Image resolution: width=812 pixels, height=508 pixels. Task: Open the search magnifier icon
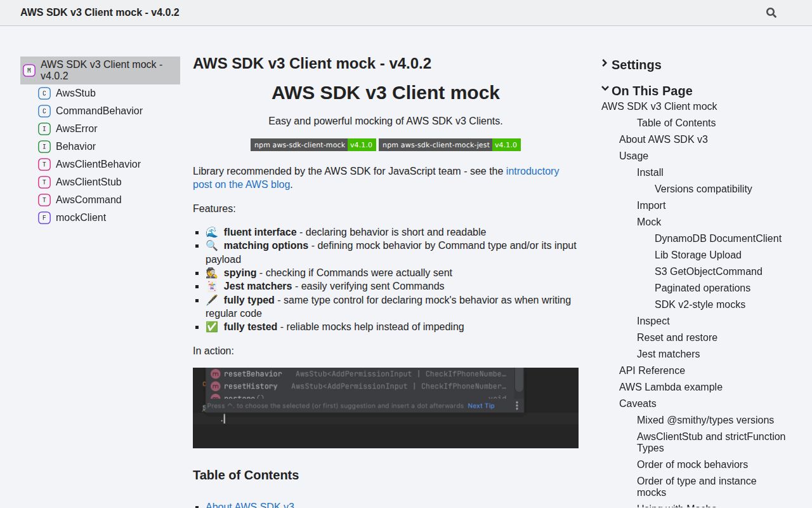pyautogui.click(x=771, y=13)
